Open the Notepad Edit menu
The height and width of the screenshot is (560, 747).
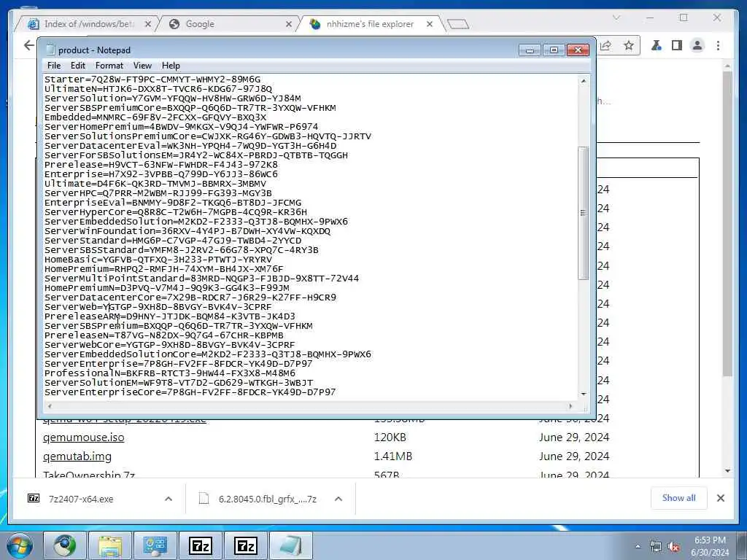coord(77,66)
